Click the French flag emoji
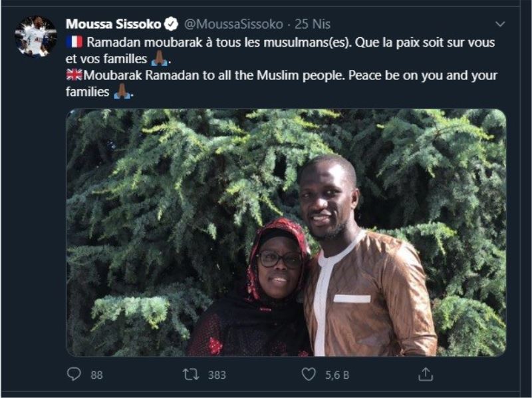 click(74, 42)
